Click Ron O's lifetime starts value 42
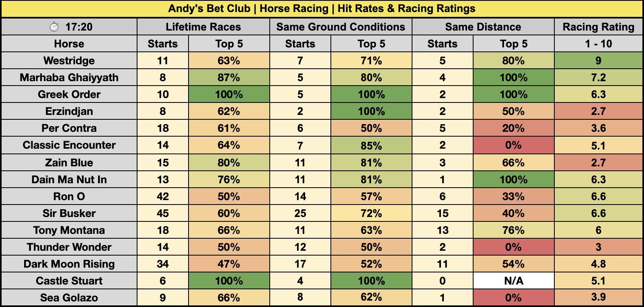This screenshot has height=307, width=644. (x=163, y=196)
